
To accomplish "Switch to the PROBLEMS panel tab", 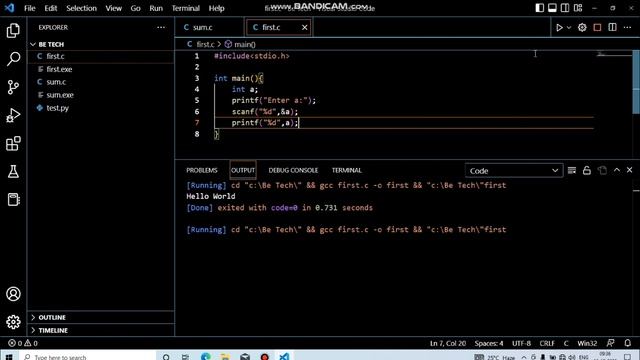I will [x=202, y=170].
